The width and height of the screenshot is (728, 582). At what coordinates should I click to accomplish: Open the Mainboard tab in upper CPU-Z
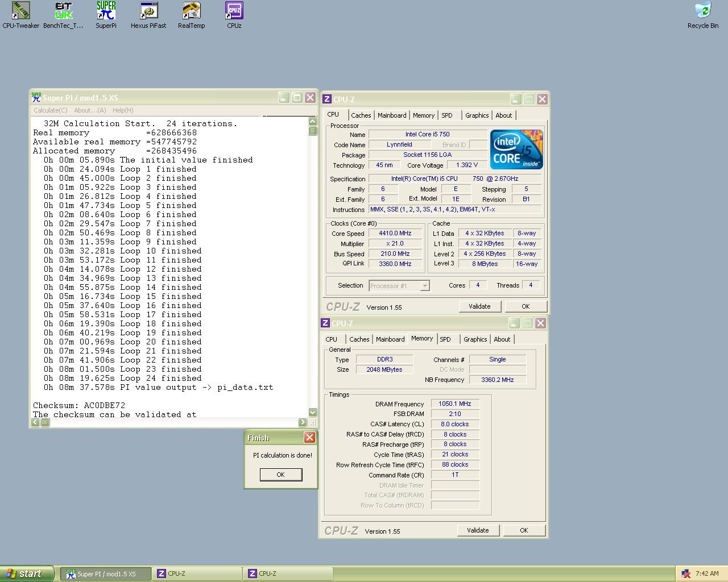(x=392, y=115)
